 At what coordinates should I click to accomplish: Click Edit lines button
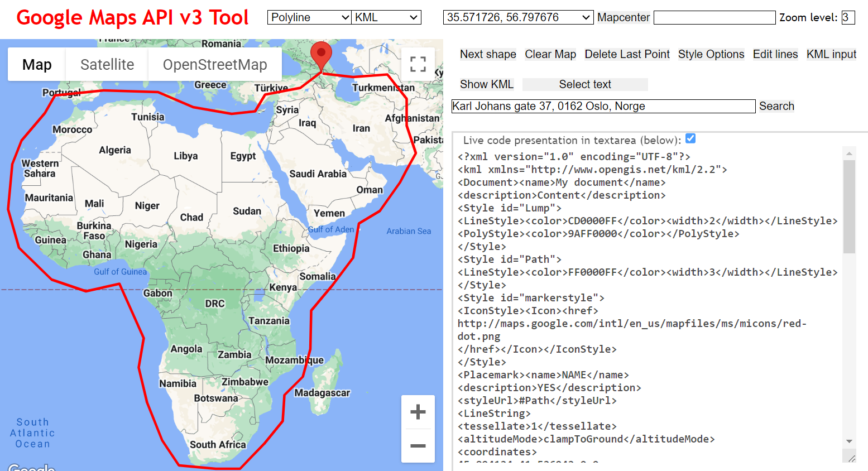[775, 54]
